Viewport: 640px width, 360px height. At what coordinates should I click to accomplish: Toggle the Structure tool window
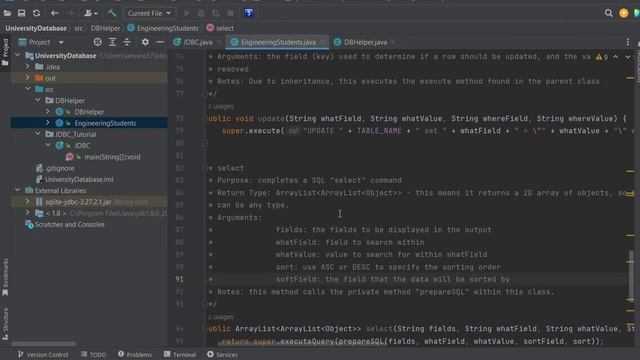click(5, 324)
